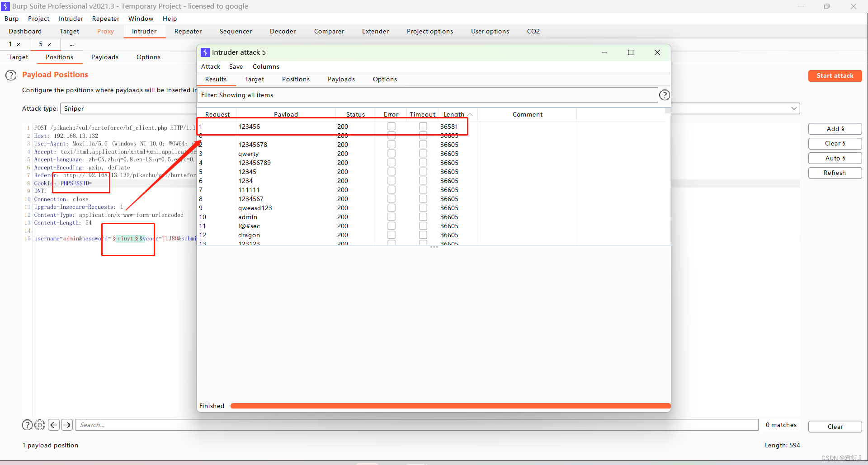
Task: Open the Attack menu in attack window
Action: (211, 66)
